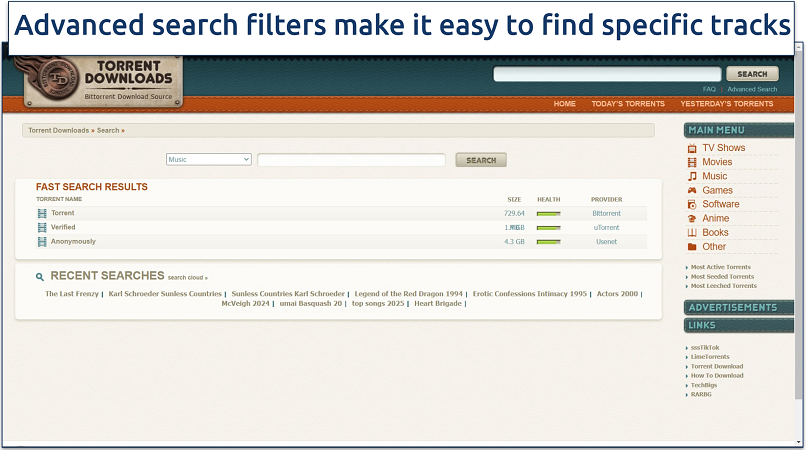Select Music in Main Menu
Screen dimensions: 806x450
tap(715, 176)
